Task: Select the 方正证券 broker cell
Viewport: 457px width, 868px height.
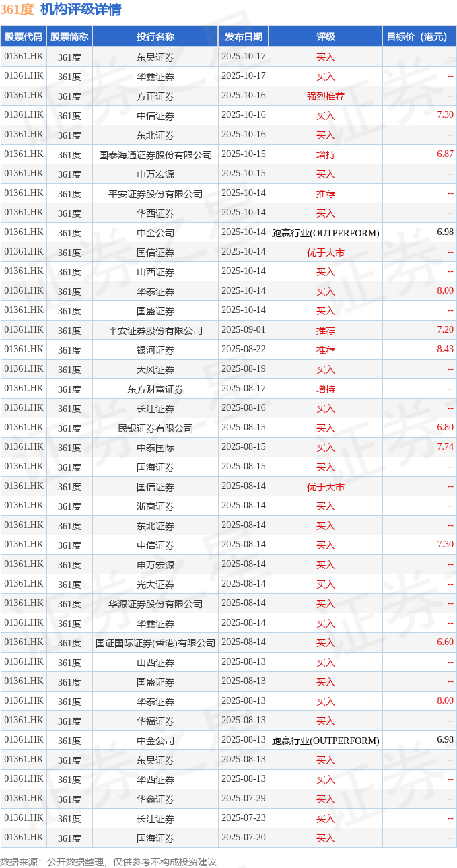Action: point(155,96)
